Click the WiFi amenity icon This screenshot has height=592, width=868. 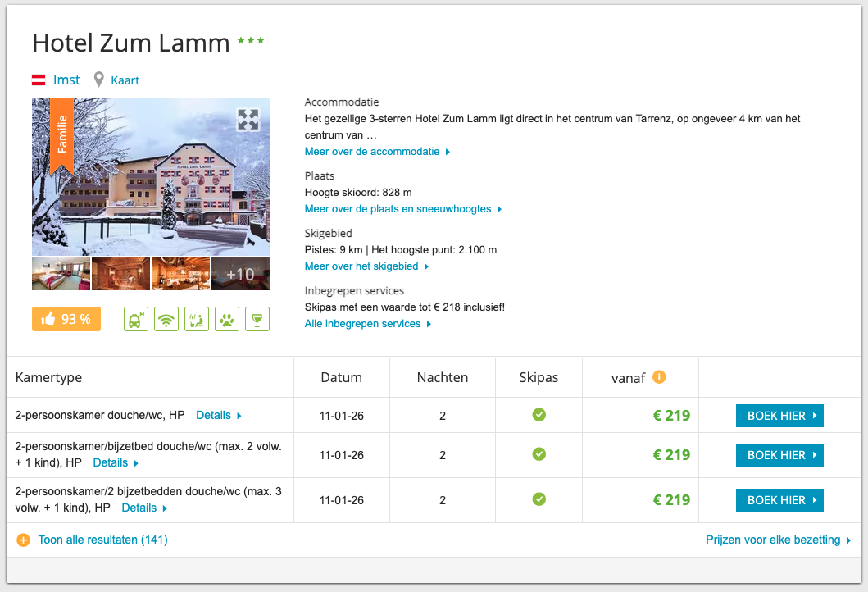pyautogui.click(x=166, y=319)
